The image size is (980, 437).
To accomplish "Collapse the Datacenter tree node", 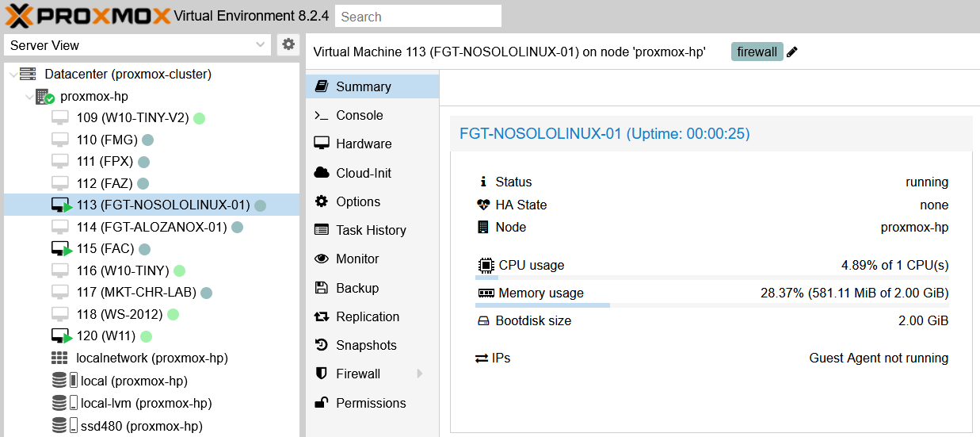I will (13, 74).
